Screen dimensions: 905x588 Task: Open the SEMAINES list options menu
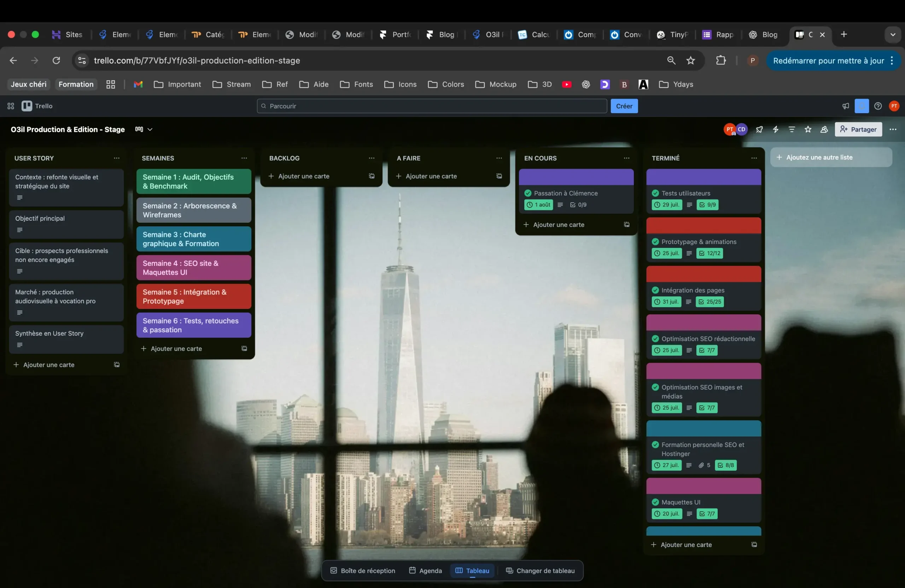coord(244,158)
